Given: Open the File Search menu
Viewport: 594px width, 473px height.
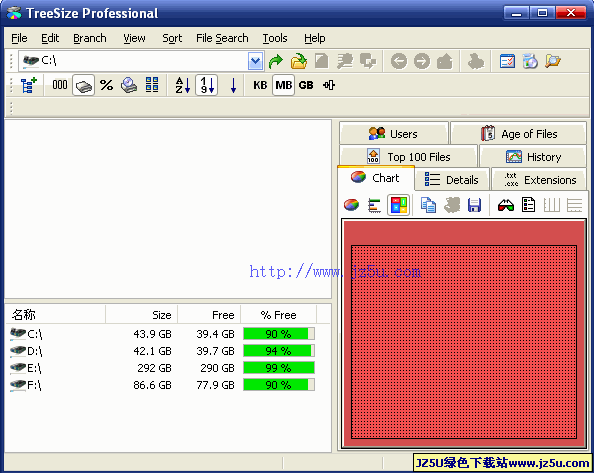Looking at the screenshot, I should pyautogui.click(x=222, y=38).
